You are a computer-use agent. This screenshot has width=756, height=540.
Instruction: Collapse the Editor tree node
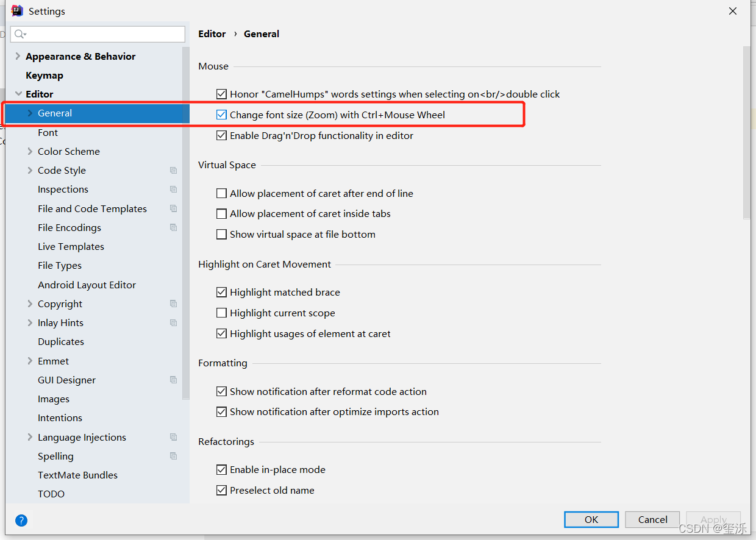coord(18,94)
